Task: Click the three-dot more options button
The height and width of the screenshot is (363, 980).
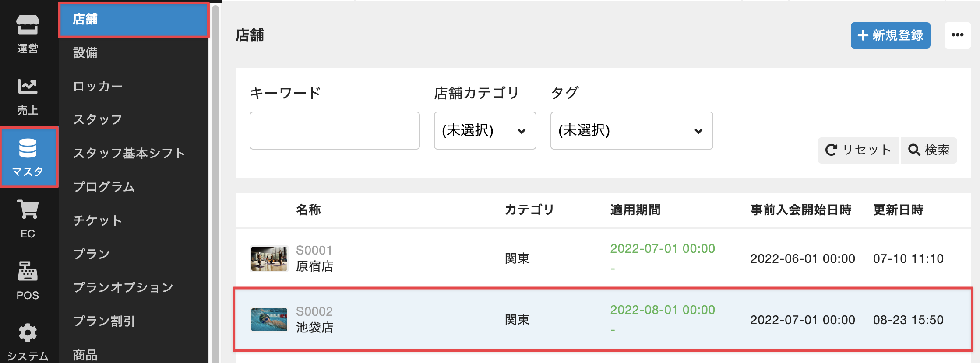Action: pyautogui.click(x=957, y=35)
